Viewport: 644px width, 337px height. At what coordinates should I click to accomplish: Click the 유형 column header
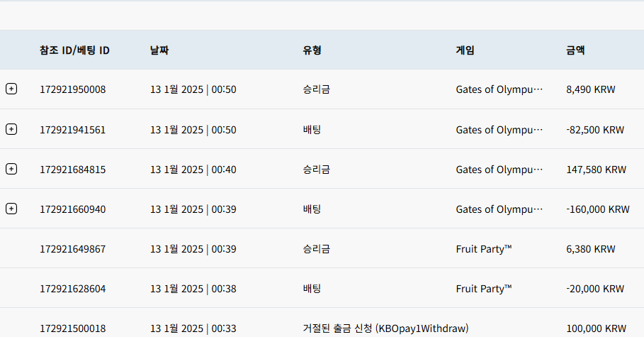(312, 50)
